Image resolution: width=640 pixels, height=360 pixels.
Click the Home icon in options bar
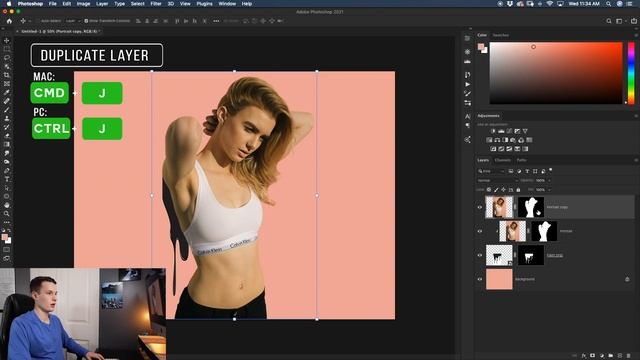[9, 21]
